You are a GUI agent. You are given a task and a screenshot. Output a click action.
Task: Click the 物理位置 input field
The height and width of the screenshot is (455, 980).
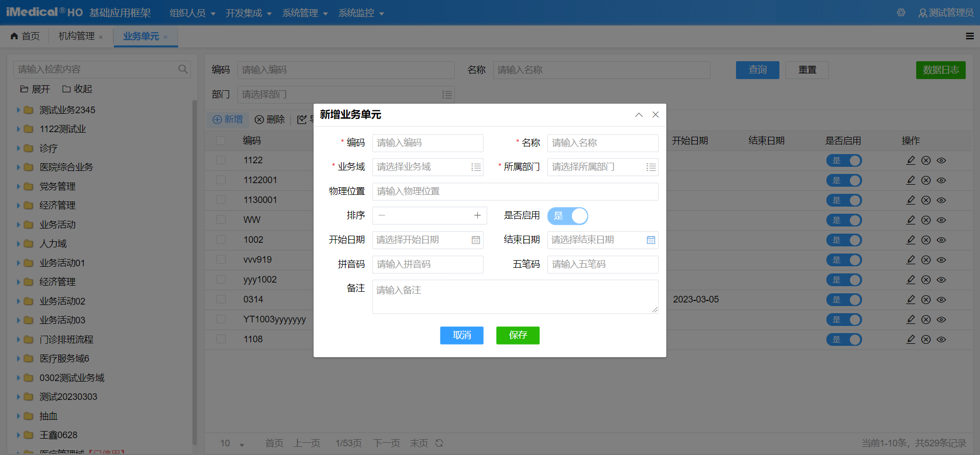[515, 192]
